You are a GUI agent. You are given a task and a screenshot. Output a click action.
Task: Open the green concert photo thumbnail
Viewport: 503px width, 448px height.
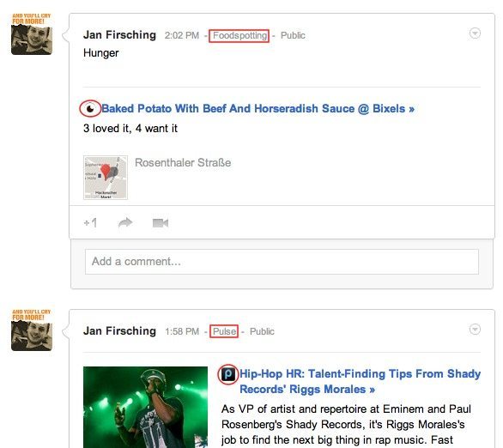[145, 407]
